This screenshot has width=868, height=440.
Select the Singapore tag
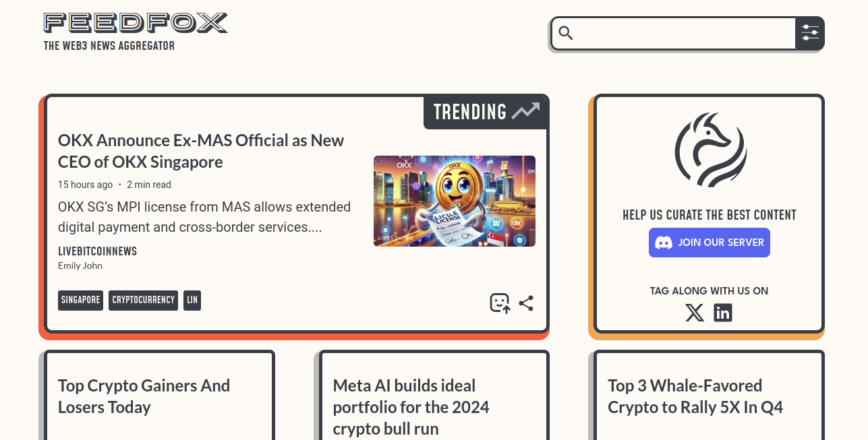pos(80,301)
